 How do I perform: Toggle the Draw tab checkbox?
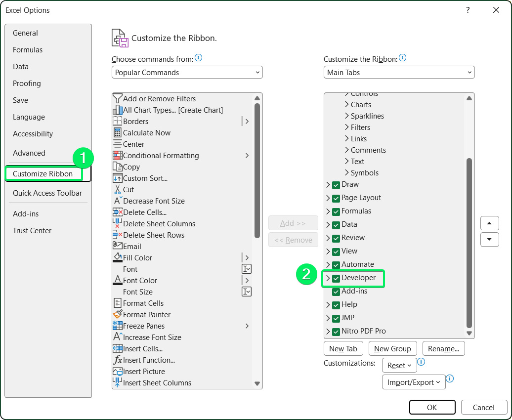(x=335, y=184)
